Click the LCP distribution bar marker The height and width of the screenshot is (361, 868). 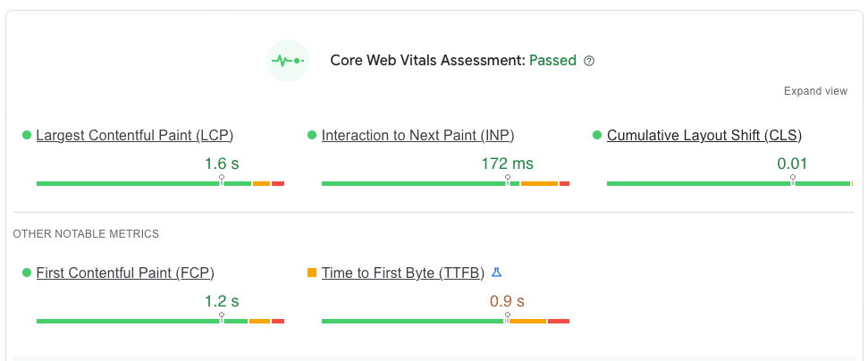click(222, 180)
